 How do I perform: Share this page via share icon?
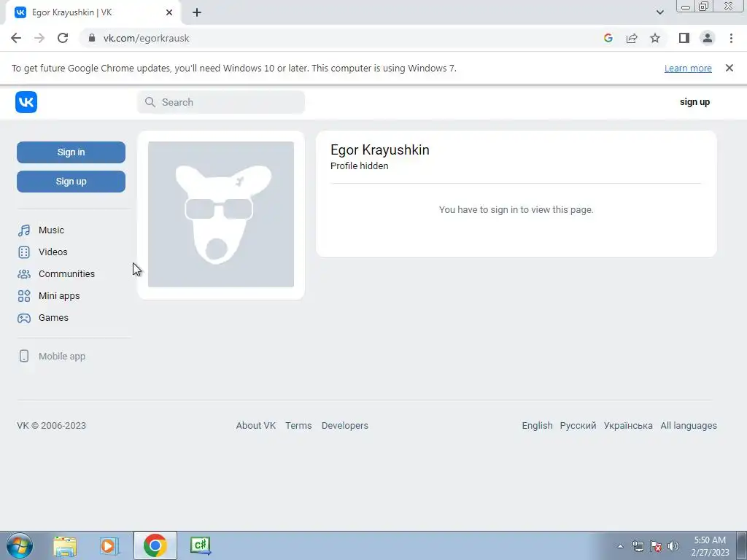coord(632,38)
